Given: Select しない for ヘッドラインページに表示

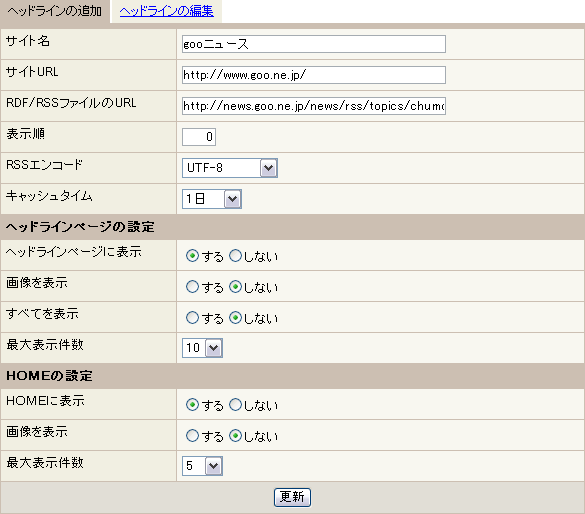Looking at the screenshot, I should pyautogui.click(x=235, y=256).
